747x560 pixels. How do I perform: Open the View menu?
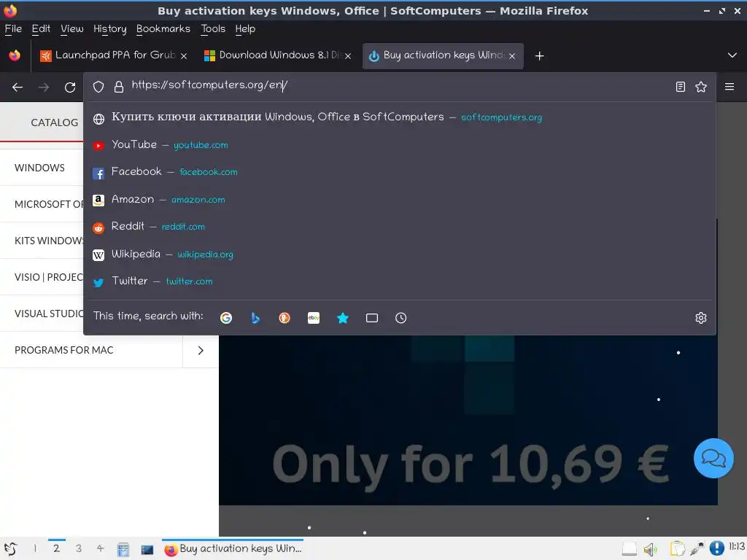point(72,29)
